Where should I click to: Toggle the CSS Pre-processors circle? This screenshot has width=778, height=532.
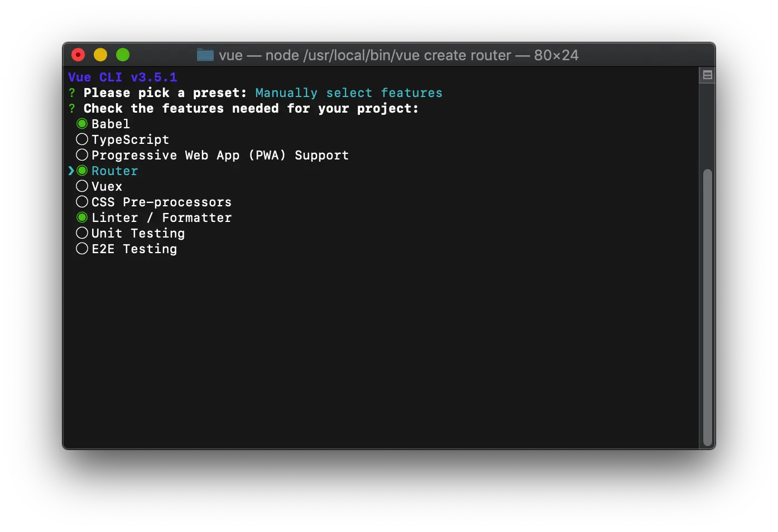tap(82, 202)
